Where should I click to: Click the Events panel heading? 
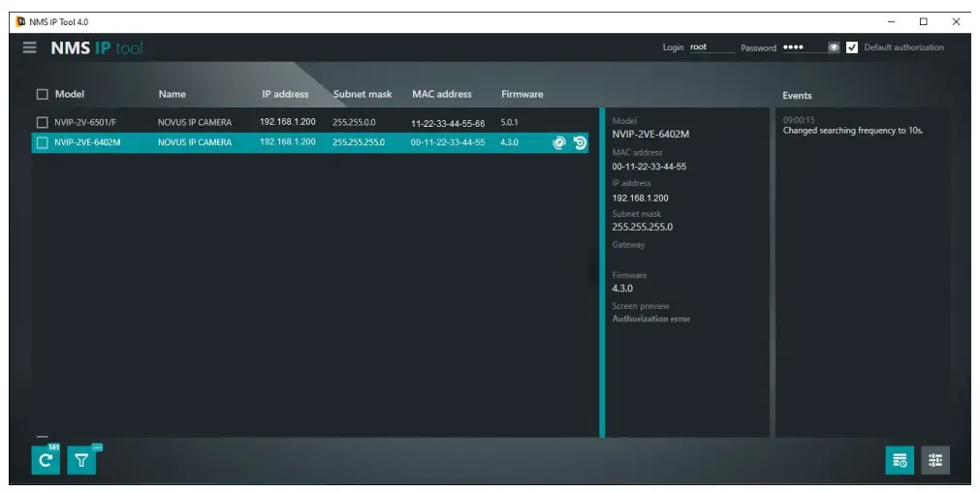(797, 96)
